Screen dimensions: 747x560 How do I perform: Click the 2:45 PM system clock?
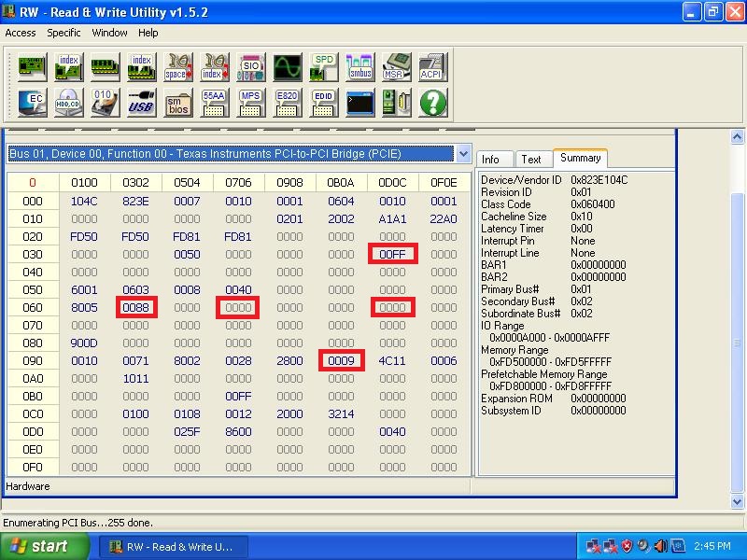[712, 546]
